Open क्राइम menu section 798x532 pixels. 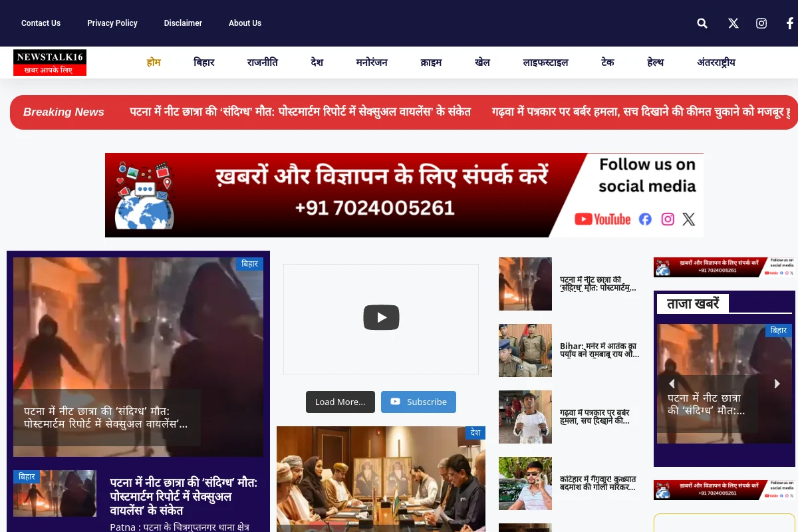click(x=431, y=63)
